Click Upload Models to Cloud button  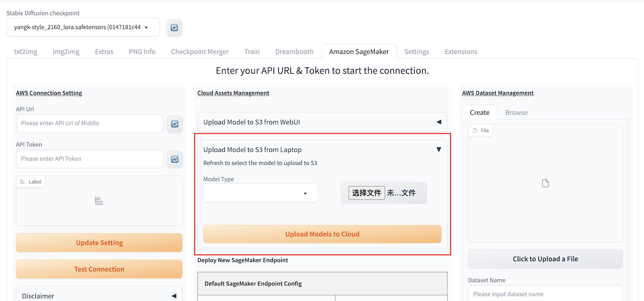click(322, 234)
